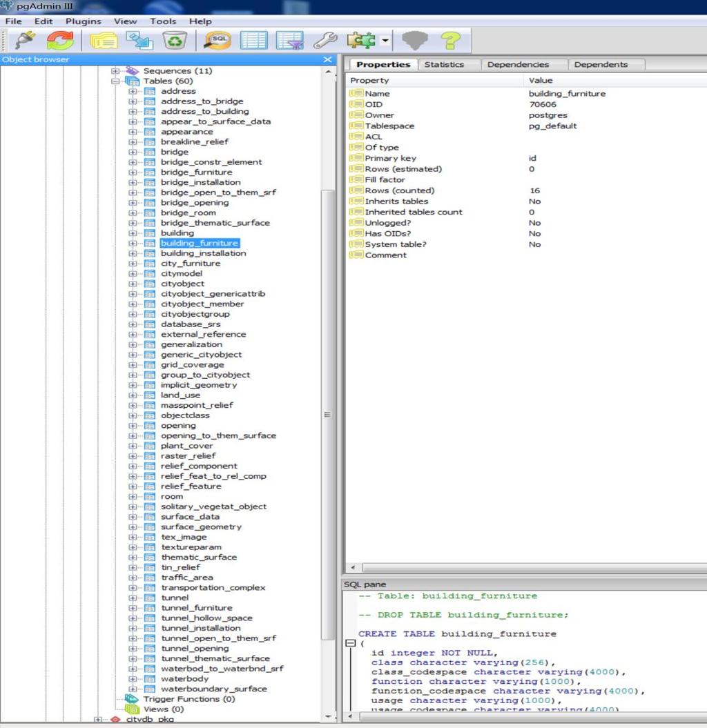Click the Tables (60) folder icon

pyautogui.click(x=133, y=81)
